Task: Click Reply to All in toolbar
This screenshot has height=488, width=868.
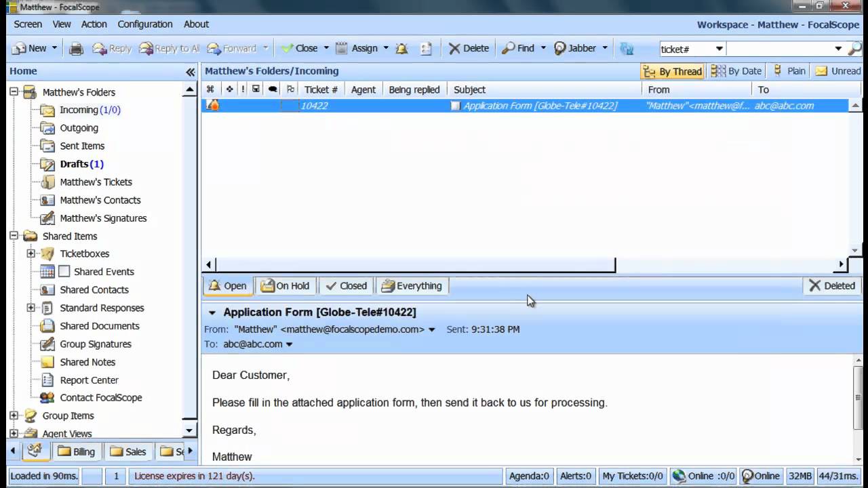Action: pos(169,48)
